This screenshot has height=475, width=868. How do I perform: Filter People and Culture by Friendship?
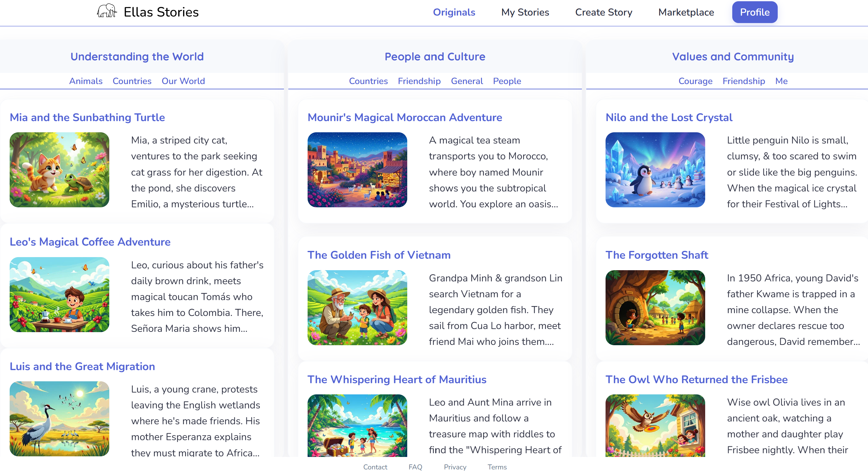click(x=419, y=81)
